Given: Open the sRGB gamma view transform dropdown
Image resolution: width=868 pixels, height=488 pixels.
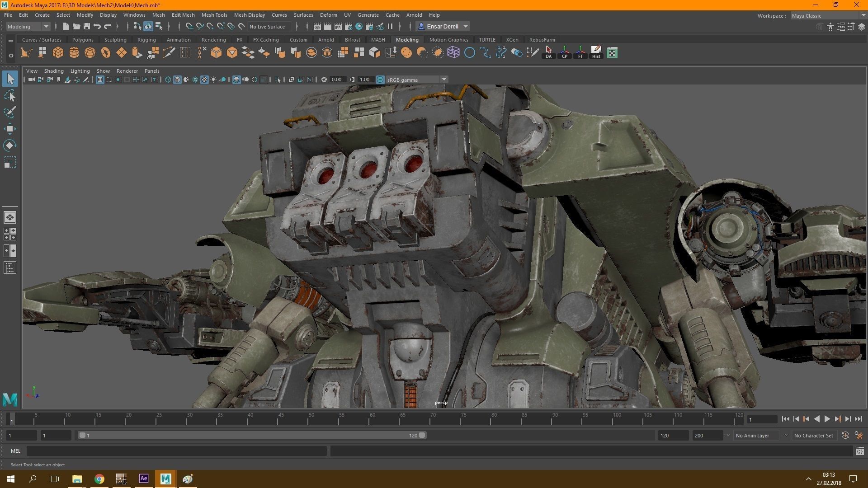Looking at the screenshot, I should click(x=417, y=80).
